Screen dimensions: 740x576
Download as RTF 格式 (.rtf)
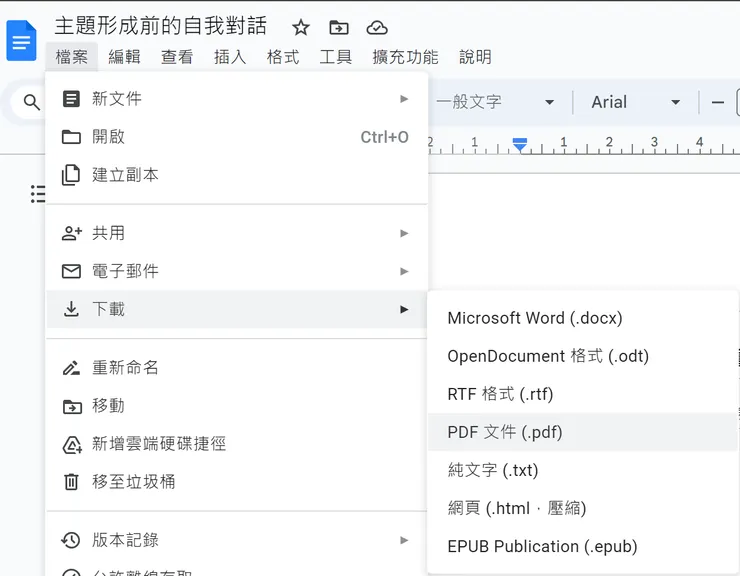(x=582, y=394)
